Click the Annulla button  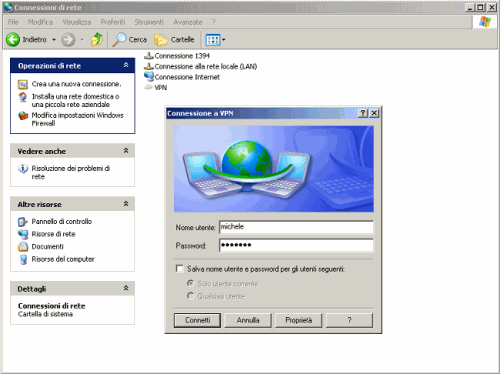click(248, 320)
